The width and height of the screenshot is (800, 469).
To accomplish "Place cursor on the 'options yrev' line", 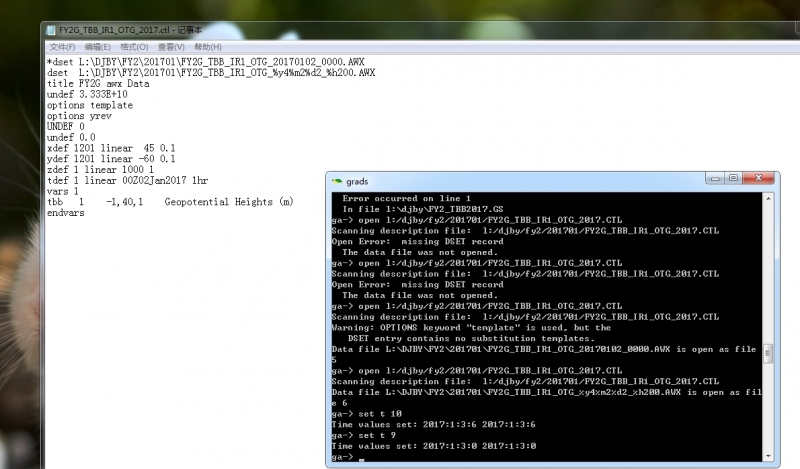I will pos(78,116).
